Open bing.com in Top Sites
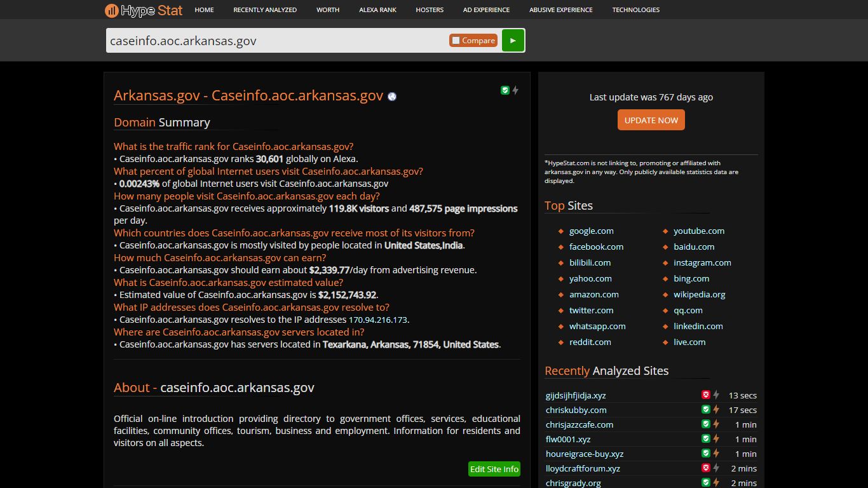868x488 pixels. [691, 278]
